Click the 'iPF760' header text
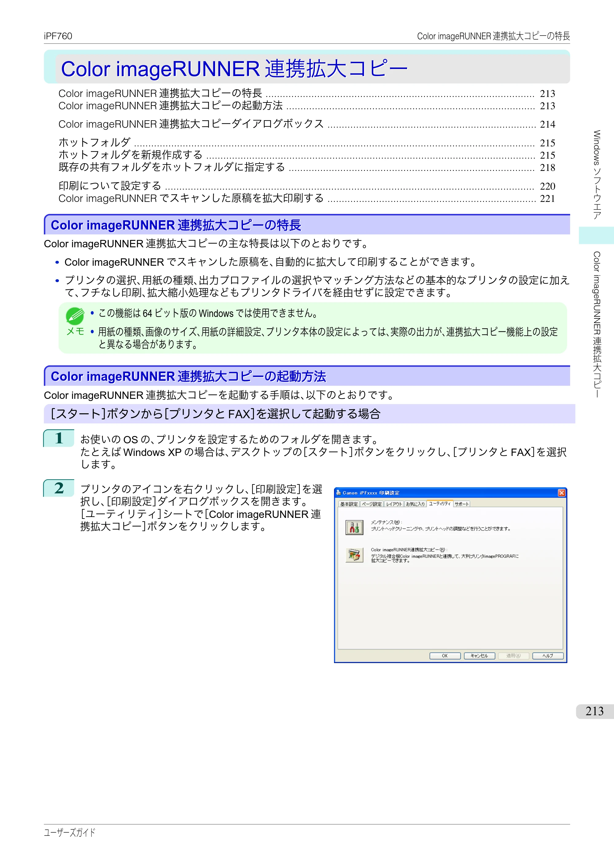Image resolution: width=614 pixels, height=868 pixels. 58,36
